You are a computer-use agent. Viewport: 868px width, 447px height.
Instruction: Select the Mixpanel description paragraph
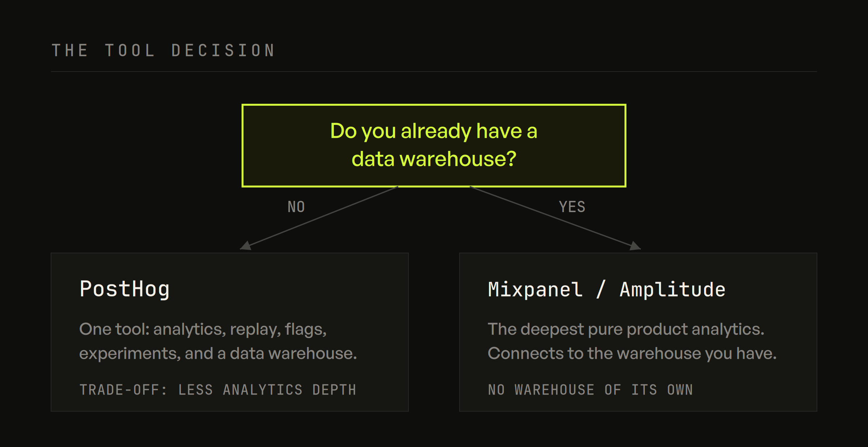[x=632, y=341]
